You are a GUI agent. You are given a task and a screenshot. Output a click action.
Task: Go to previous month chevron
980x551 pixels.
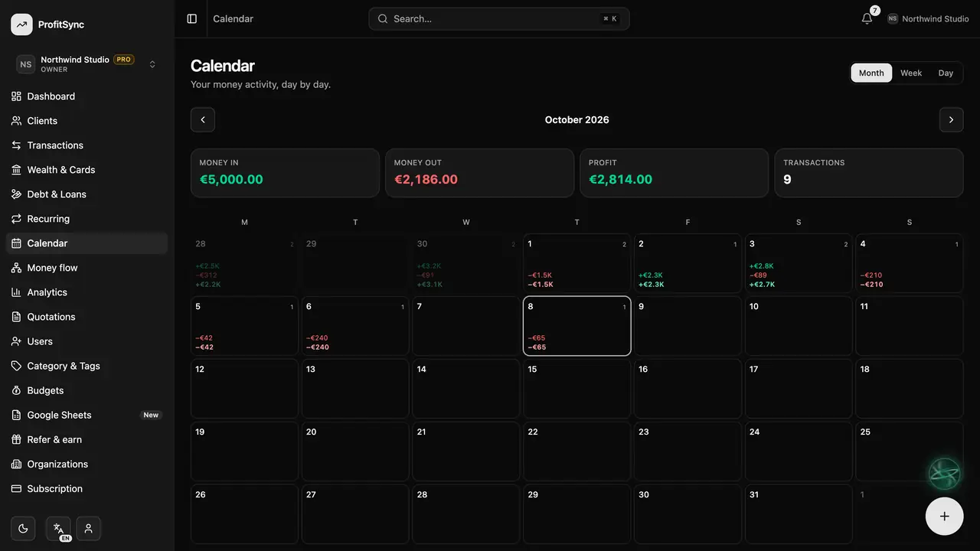point(203,119)
